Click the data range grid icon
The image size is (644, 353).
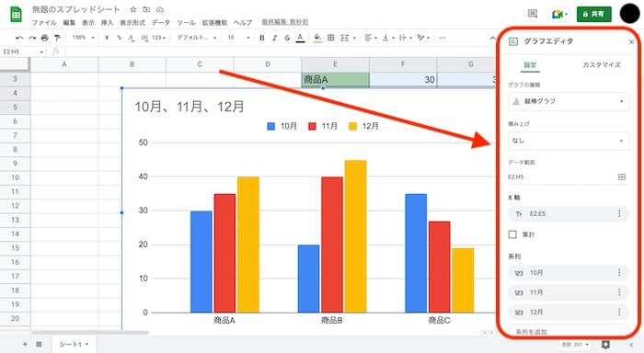pyautogui.click(x=621, y=176)
